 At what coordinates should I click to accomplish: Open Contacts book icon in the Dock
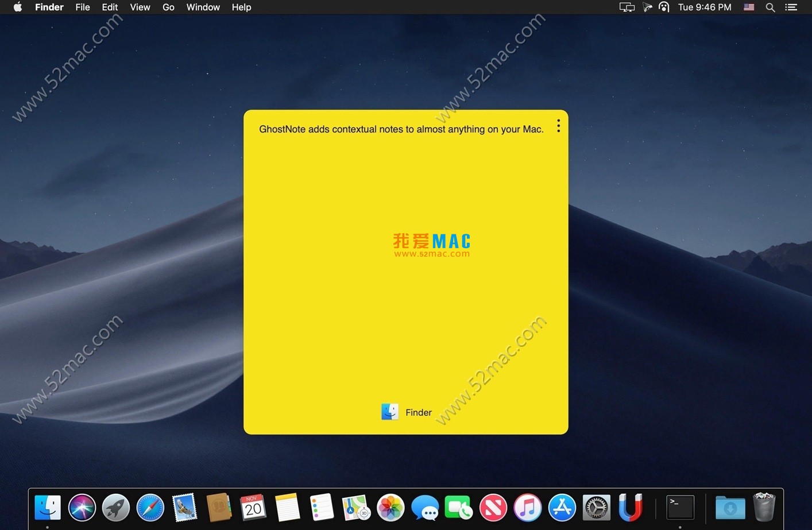click(219, 508)
